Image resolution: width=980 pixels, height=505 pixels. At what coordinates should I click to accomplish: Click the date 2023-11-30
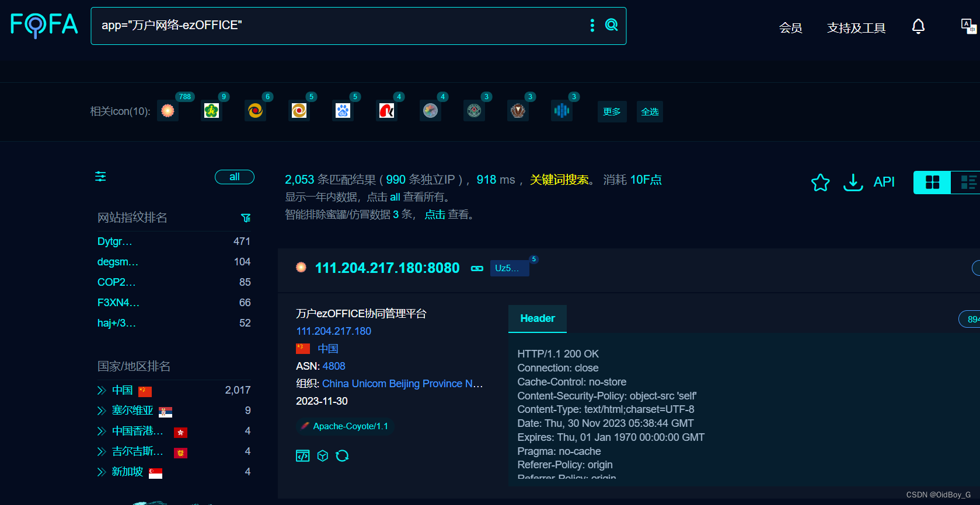coord(322,401)
